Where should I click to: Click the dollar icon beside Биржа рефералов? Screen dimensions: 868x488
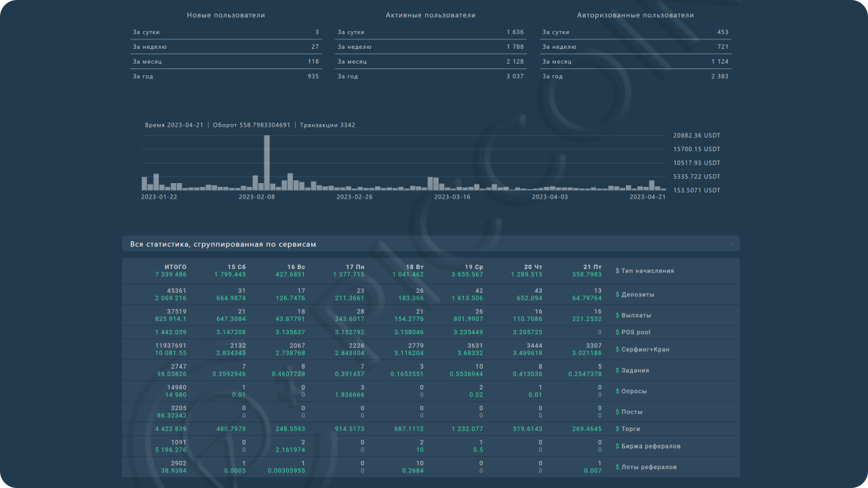tap(617, 446)
